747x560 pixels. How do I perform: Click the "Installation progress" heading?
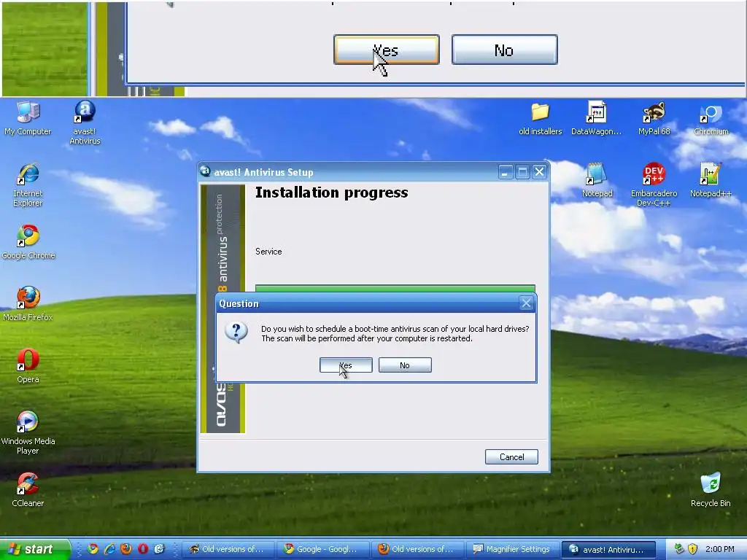click(x=332, y=192)
